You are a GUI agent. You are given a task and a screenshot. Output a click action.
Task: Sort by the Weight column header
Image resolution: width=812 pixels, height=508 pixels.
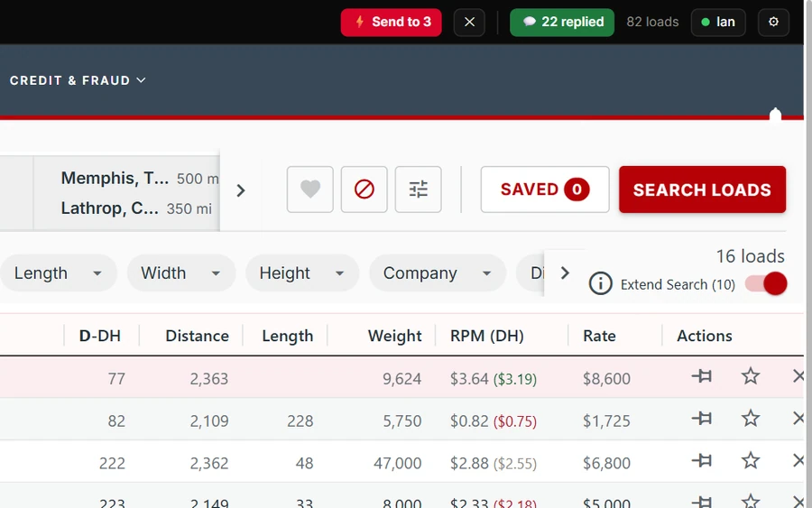[394, 336]
